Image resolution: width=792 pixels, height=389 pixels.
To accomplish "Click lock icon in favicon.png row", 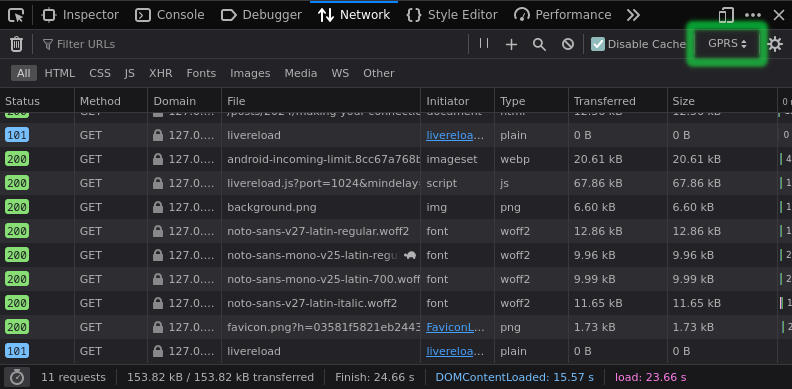I will [x=158, y=327].
